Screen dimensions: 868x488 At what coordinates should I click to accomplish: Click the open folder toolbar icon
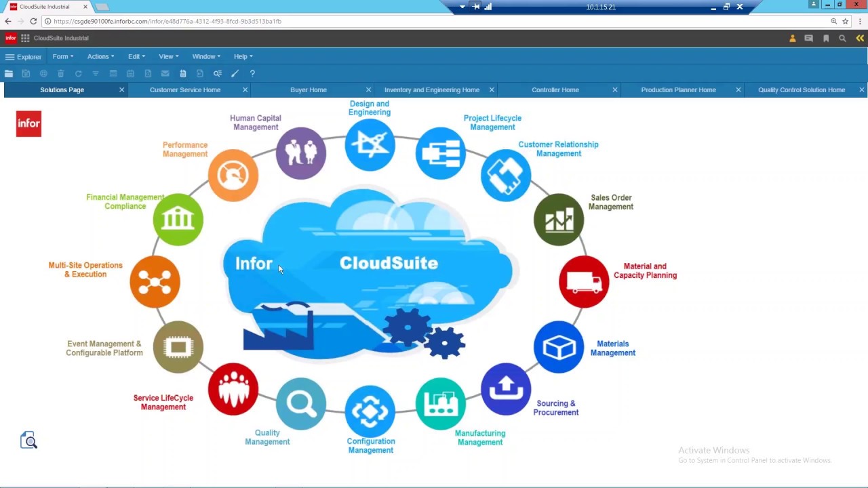point(9,73)
